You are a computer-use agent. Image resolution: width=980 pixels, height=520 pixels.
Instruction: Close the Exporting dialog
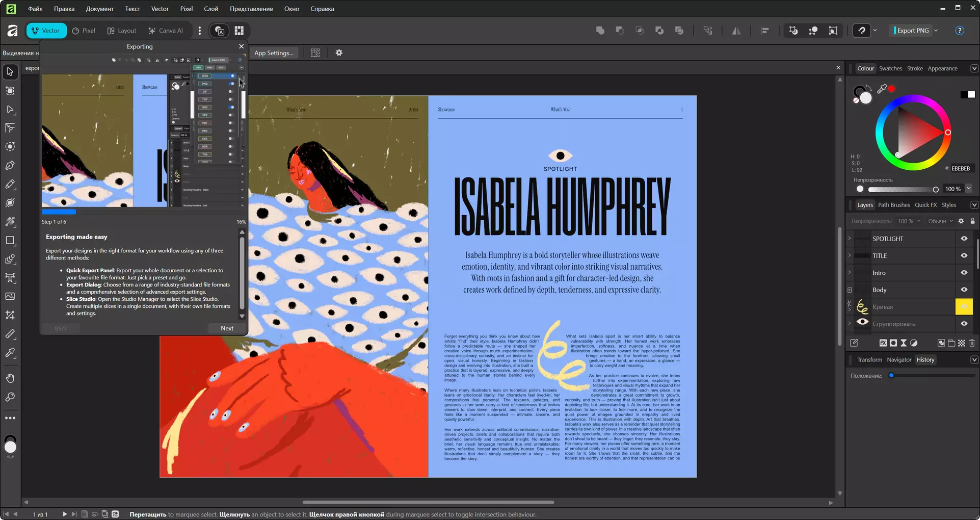[242, 46]
